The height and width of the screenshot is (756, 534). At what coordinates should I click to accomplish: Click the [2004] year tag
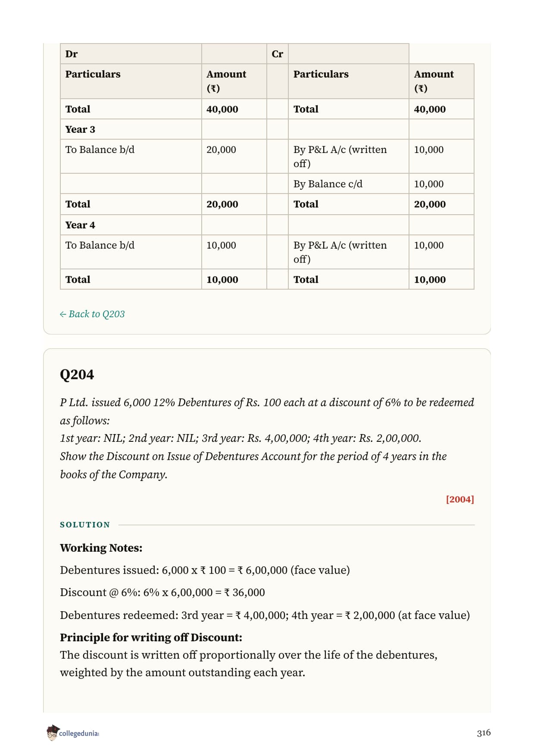(x=460, y=499)
